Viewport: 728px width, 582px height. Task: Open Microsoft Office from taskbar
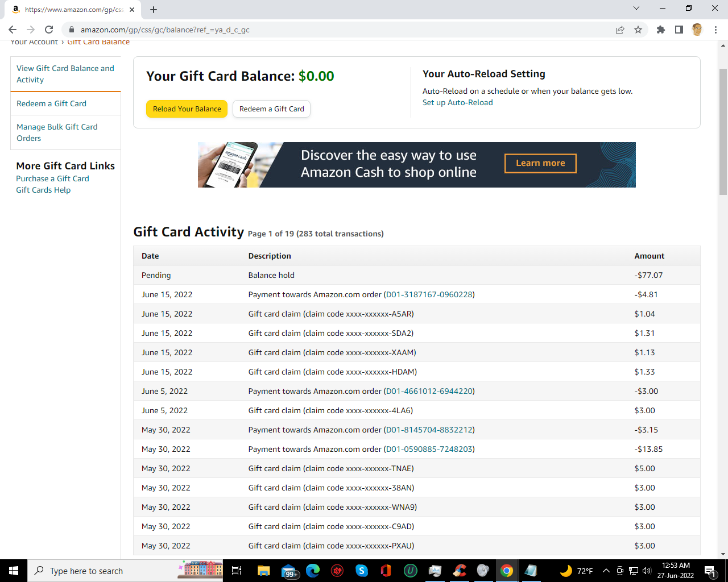[386, 571]
